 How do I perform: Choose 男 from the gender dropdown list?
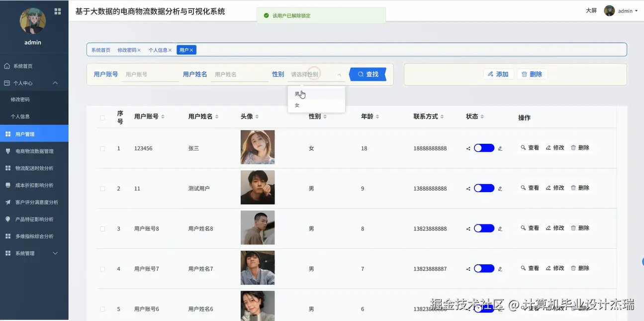click(x=316, y=94)
